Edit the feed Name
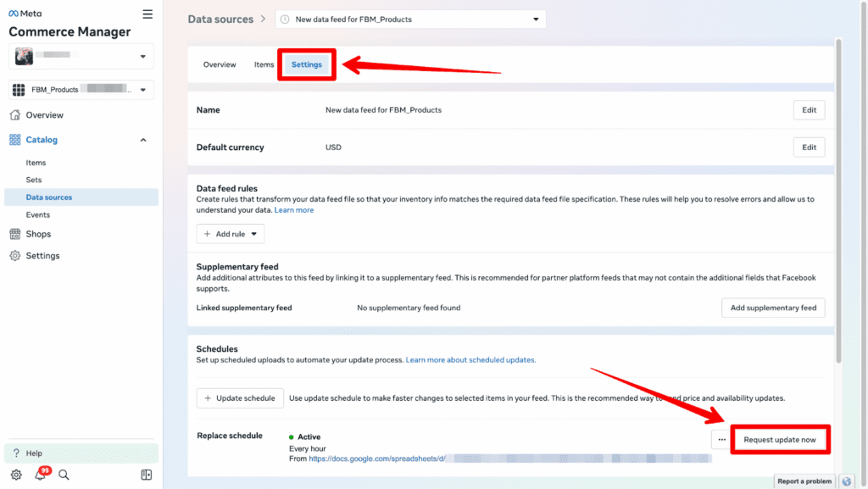This screenshot has width=868, height=489. tap(809, 110)
